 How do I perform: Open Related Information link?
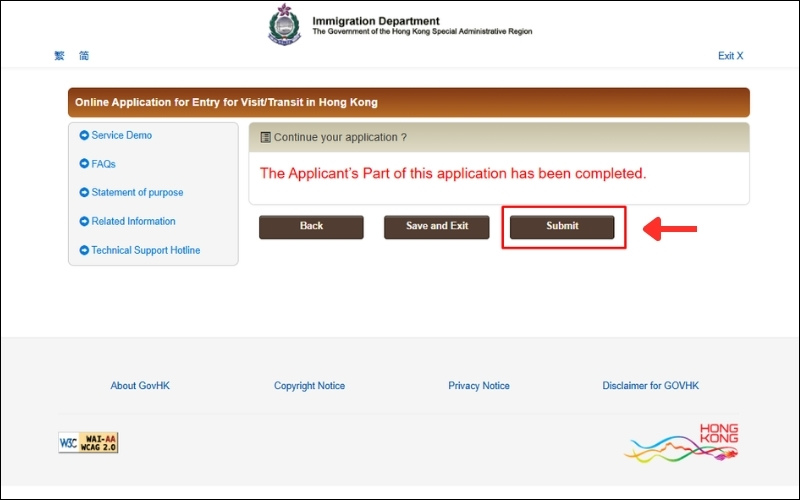pyautogui.click(x=133, y=221)
